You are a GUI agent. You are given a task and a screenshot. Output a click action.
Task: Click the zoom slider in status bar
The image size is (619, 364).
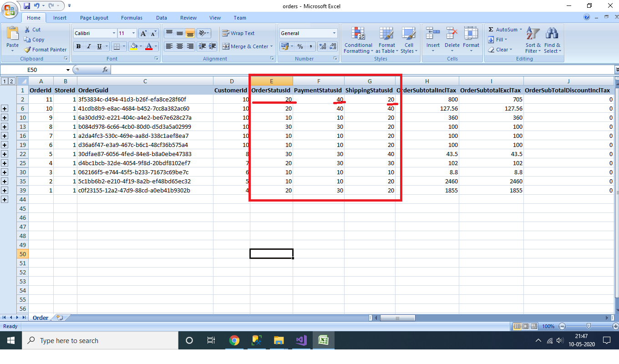tap(589, 326)
